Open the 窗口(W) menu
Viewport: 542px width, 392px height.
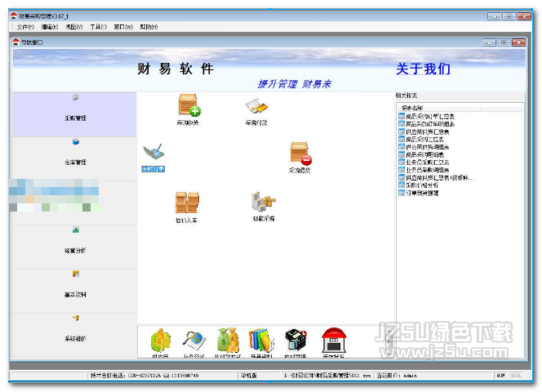pyautogui.click(x=123, y=27)
